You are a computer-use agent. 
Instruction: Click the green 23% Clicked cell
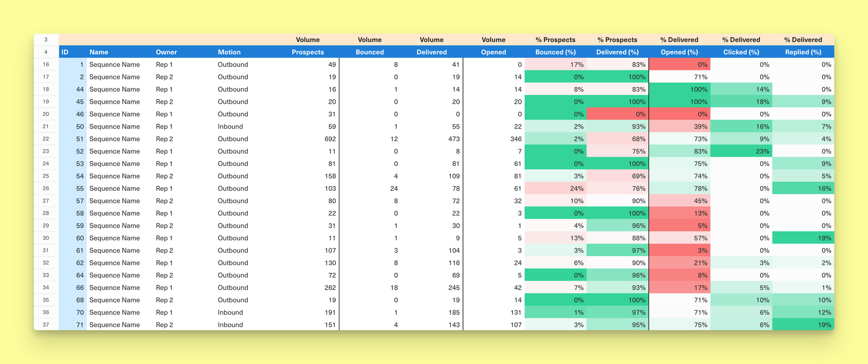click(x=741, y=152)
